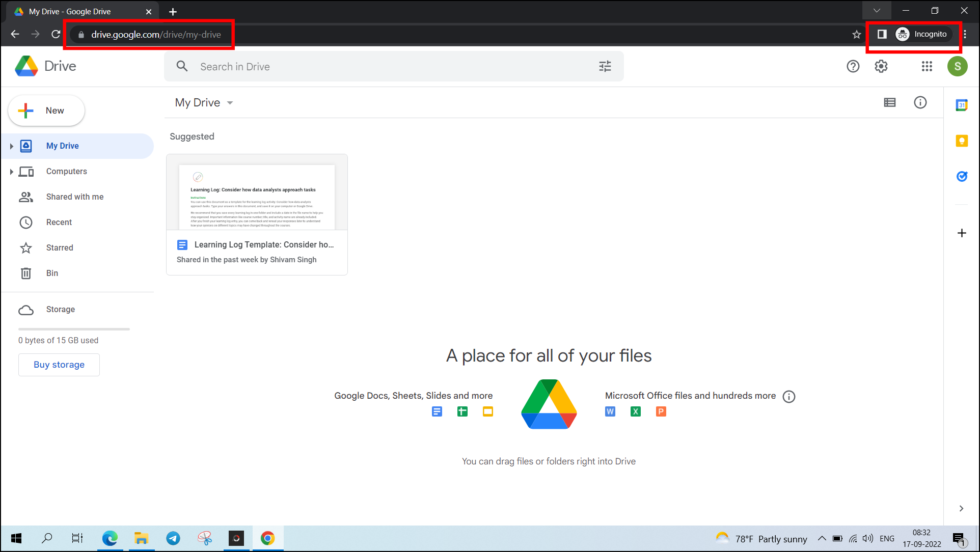Show the view details info panel
Viewport: 980px width, 552px height.
coord(920,102)
